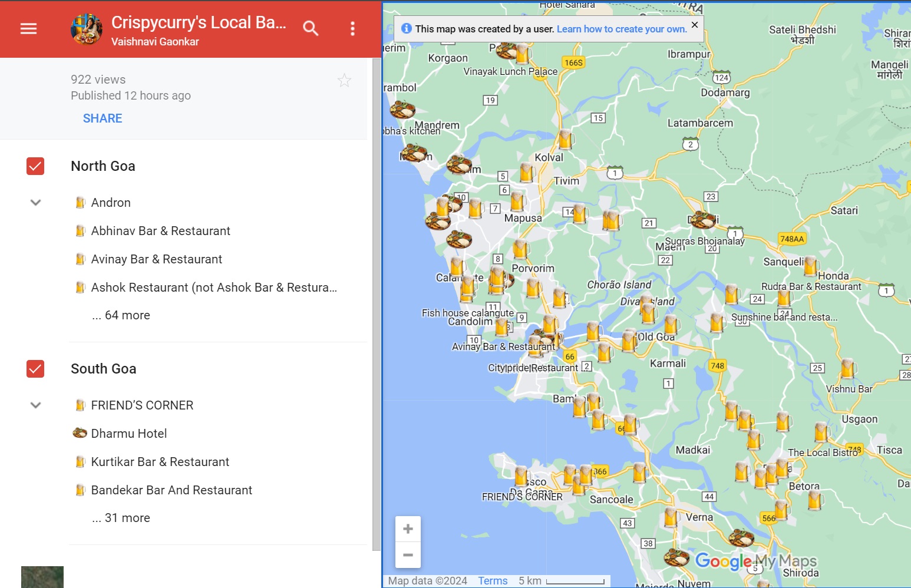
Task: Zoom out on the map
Action: tap(408, 555)
